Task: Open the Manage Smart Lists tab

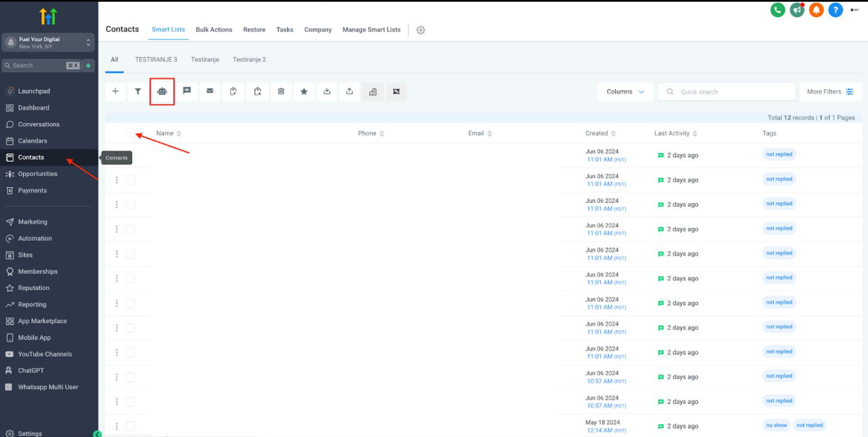Action: [x=372, y=30]
